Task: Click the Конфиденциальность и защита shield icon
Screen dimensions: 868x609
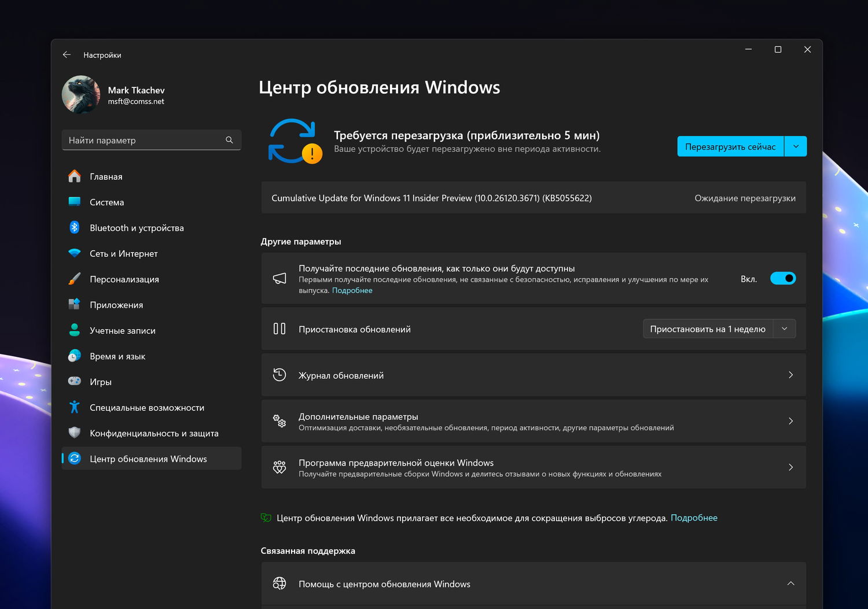Action: (x=75, y=433)
